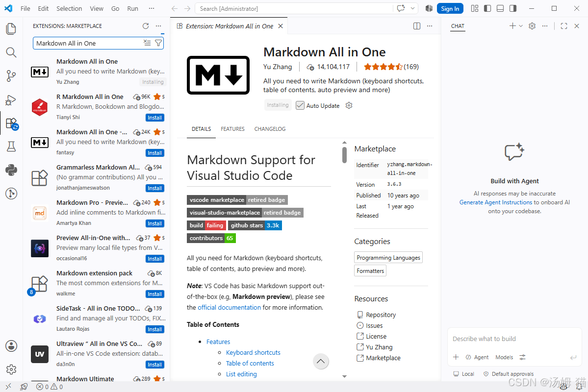Open chat settings gear icon
Screen dimensions: 588x392
click(532, 26)
